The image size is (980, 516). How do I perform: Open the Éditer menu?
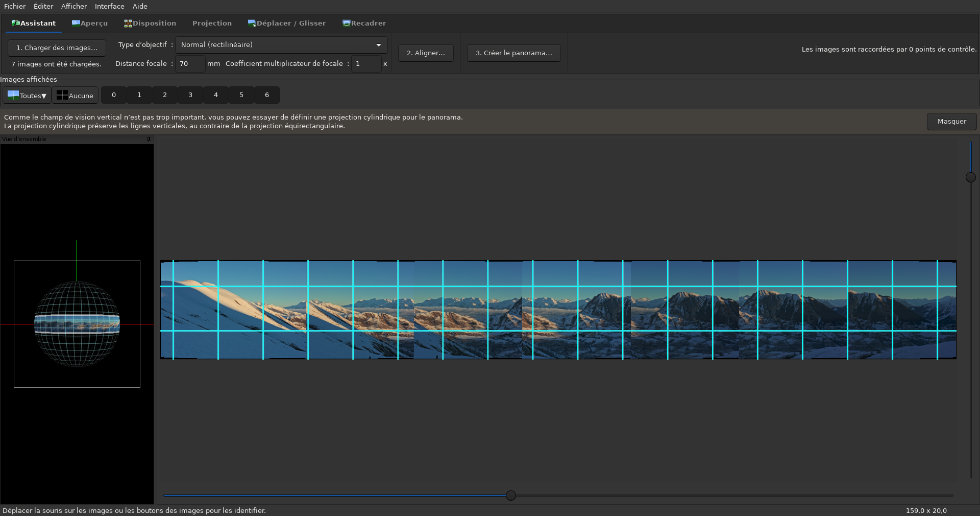(x=43, y=6)
